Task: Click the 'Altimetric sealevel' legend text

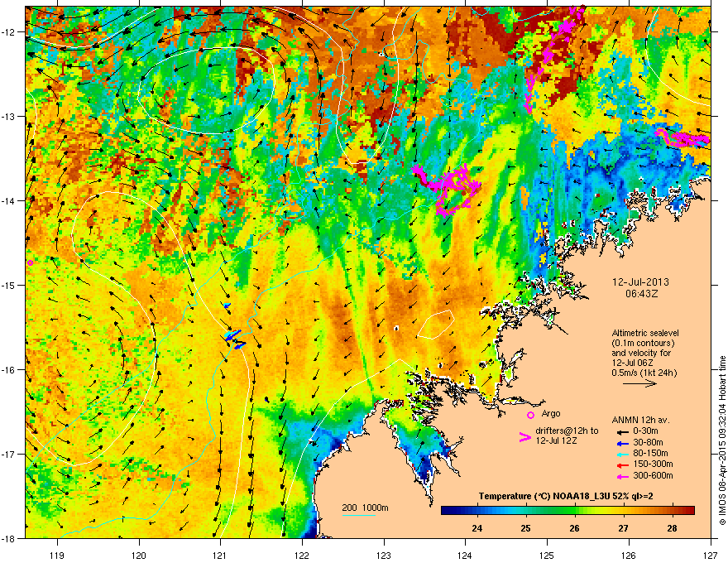Action: point(645,333)
